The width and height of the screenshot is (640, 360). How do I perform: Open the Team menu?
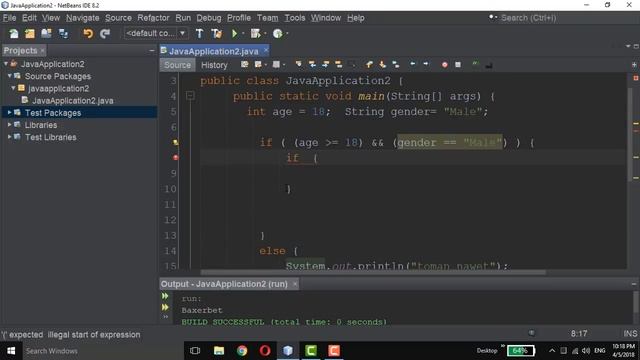pyautogui.click(x=267, y=18)
